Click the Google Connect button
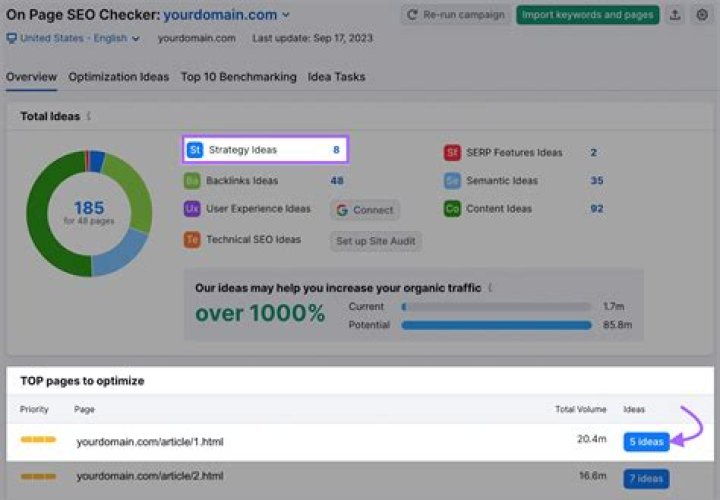The image size is (720, 500). [364, 210]
